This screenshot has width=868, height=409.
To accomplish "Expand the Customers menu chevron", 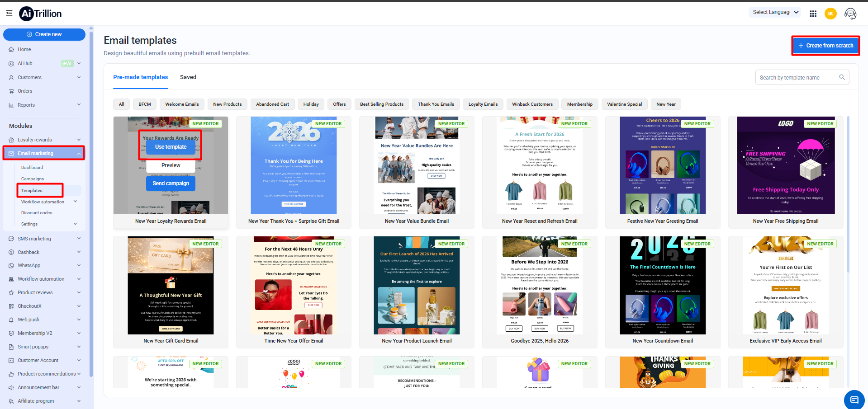I will [79, 77].
